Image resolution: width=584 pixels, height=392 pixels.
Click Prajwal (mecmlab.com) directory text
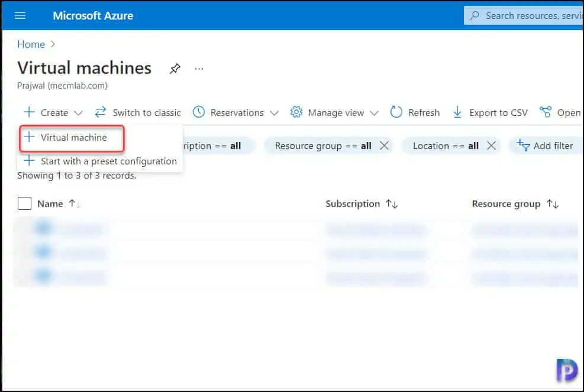(x=62, y=86)
